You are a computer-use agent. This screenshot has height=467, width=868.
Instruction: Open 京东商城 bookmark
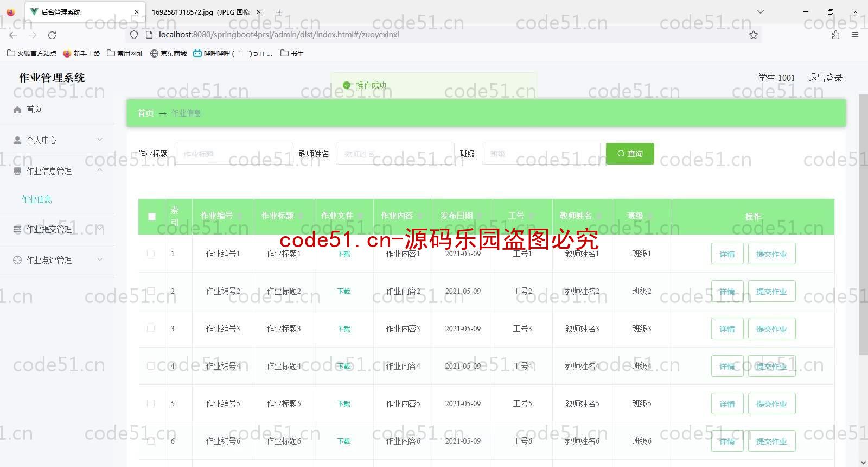(169, 53)
